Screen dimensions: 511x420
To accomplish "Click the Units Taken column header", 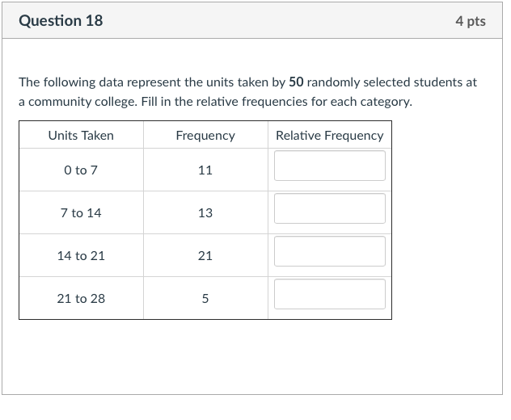I will point(81,136).
